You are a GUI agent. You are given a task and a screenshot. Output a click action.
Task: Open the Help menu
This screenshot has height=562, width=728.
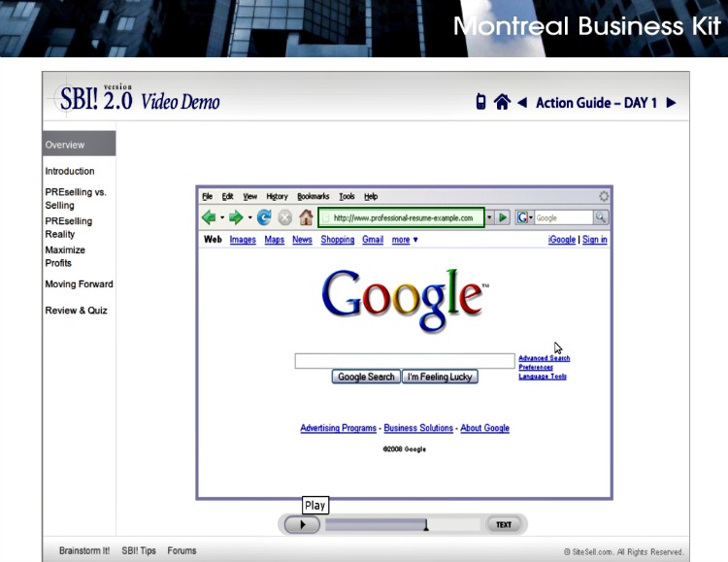click(371, 196)
